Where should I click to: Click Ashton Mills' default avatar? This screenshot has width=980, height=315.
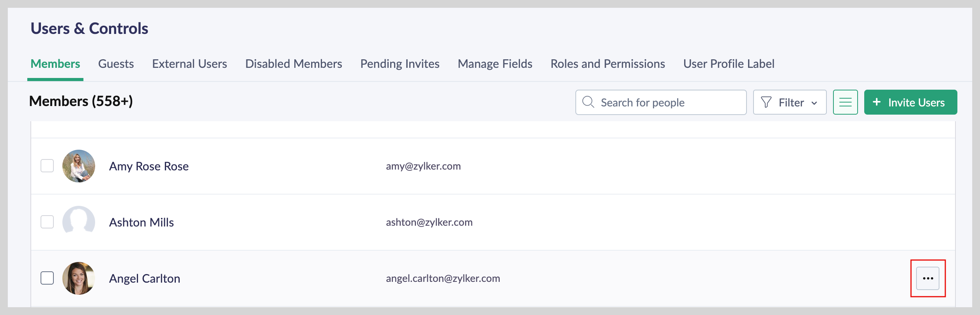click(79, 222)
